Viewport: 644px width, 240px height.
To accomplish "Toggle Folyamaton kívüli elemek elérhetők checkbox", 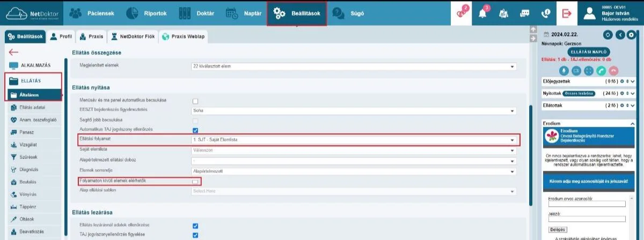I will coord(195,182).
